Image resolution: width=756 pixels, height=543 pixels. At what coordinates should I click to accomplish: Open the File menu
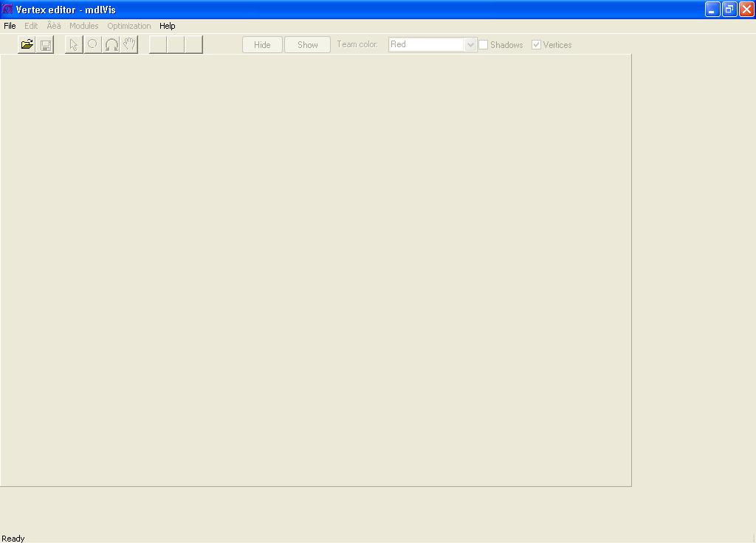[x=10, y=26]
